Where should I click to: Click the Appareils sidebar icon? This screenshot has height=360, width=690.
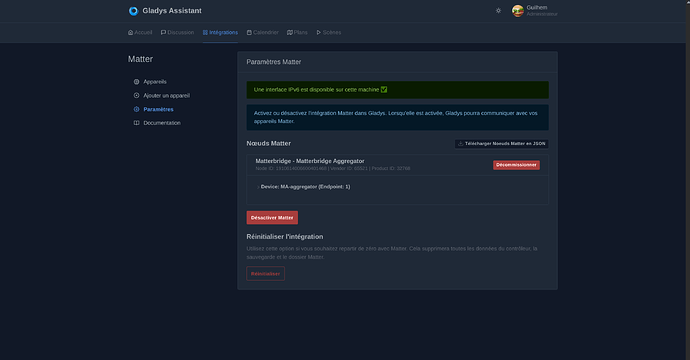coord(136,82)
